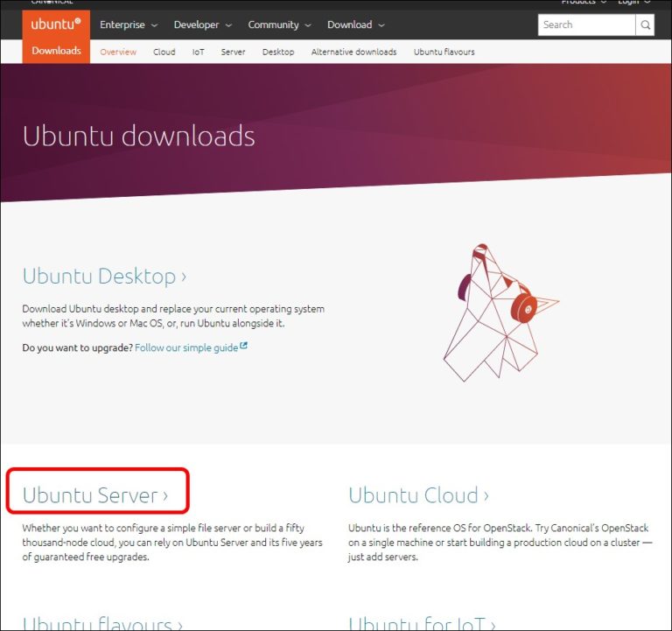Go to the Cloud subnav tab
Viewport: 672px width, 631px height.
(x=164, y=53)
